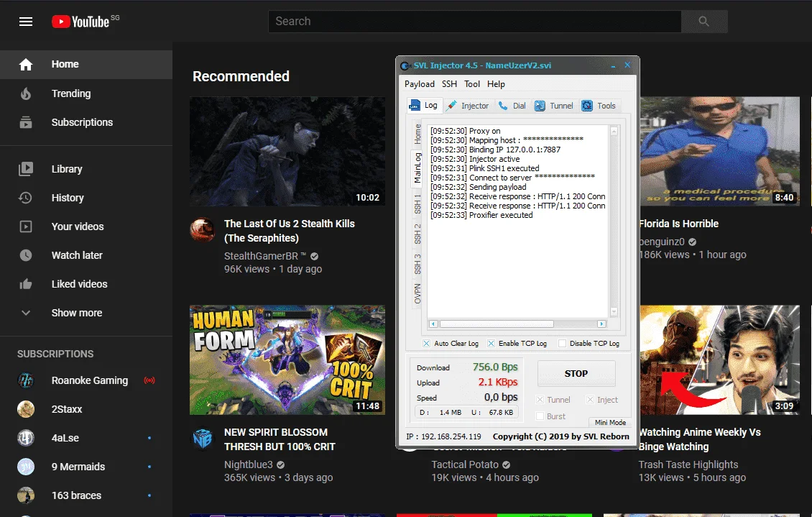Click the search magnifier button
This screenshot has height=517, width=812.
(x=703, y=22)
